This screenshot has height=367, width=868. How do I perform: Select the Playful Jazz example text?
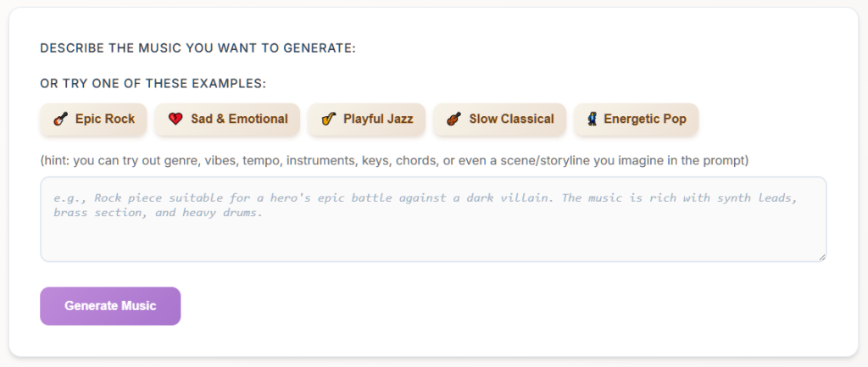coord(378,120)
